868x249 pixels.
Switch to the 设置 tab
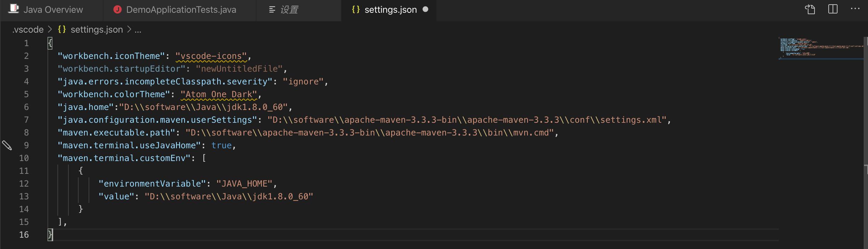(x=299, y=10)
